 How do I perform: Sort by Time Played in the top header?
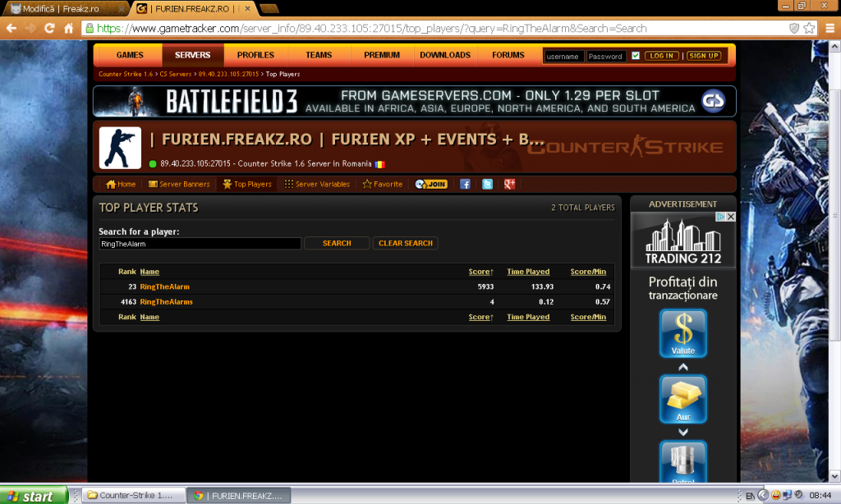(528, 272)
